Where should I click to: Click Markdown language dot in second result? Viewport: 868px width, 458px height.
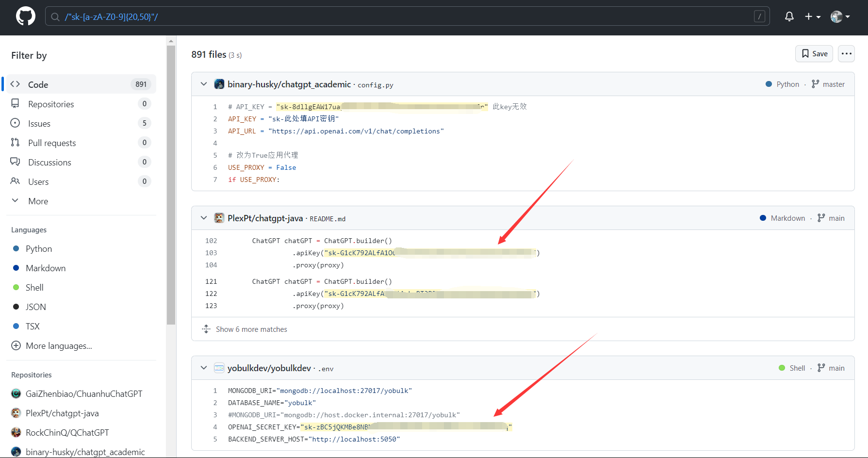[x=763, y=218]
